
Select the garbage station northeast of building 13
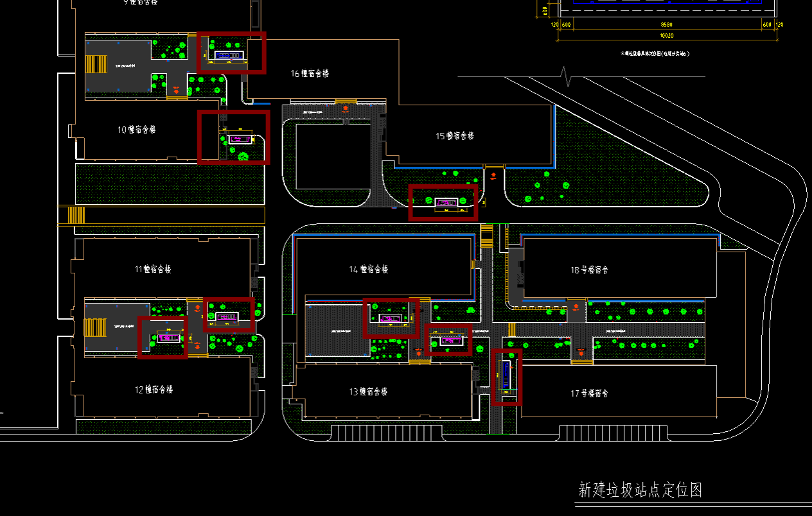point(449,340)
